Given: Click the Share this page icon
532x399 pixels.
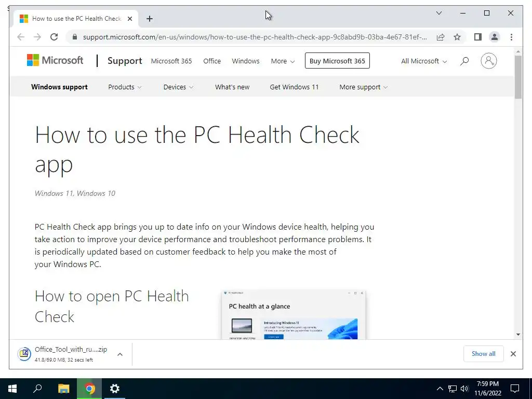Looking at the screenshot, I should point(441,37).
